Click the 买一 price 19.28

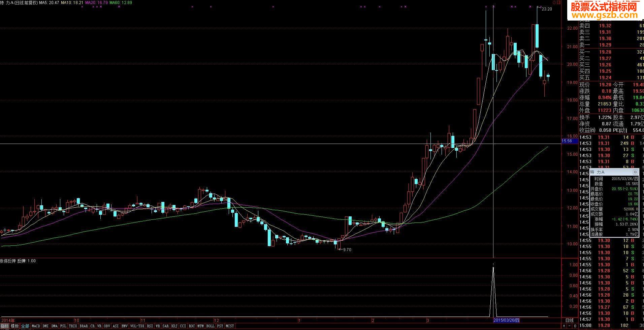click(605, 52)
